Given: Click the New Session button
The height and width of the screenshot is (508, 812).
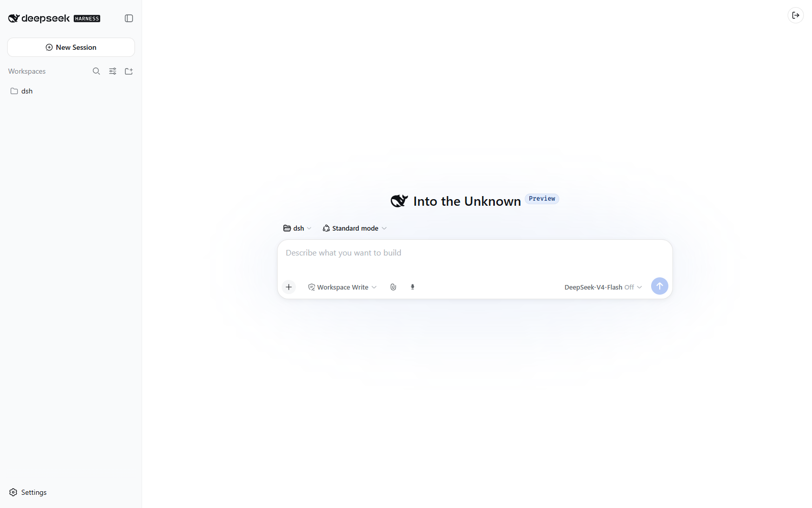Looking at the screenshot, I should click(71, 47).
